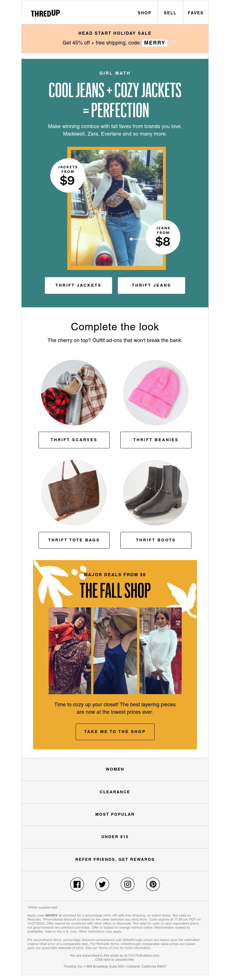
Task: Select the Thrift Scarves button
Action: (74, 440)
